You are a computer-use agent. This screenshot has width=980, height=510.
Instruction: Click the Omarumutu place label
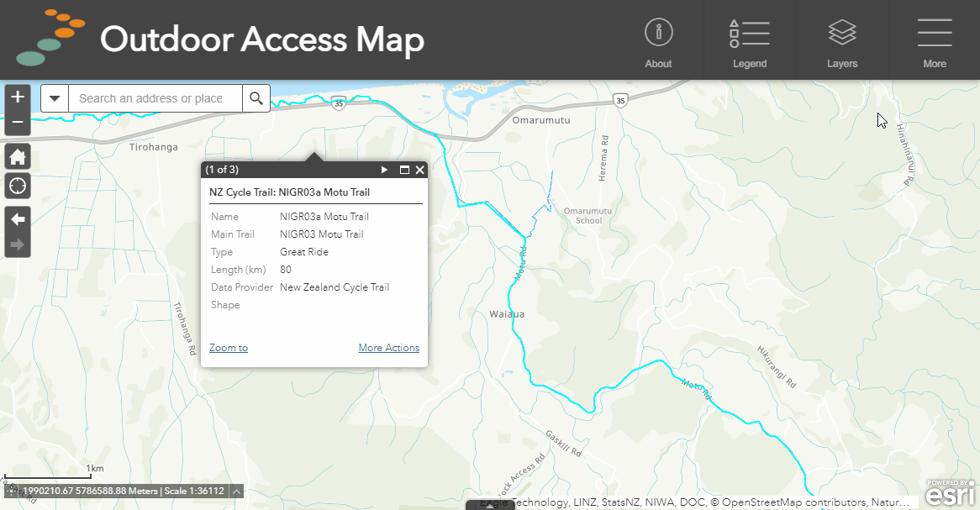(x=541, y=120)
